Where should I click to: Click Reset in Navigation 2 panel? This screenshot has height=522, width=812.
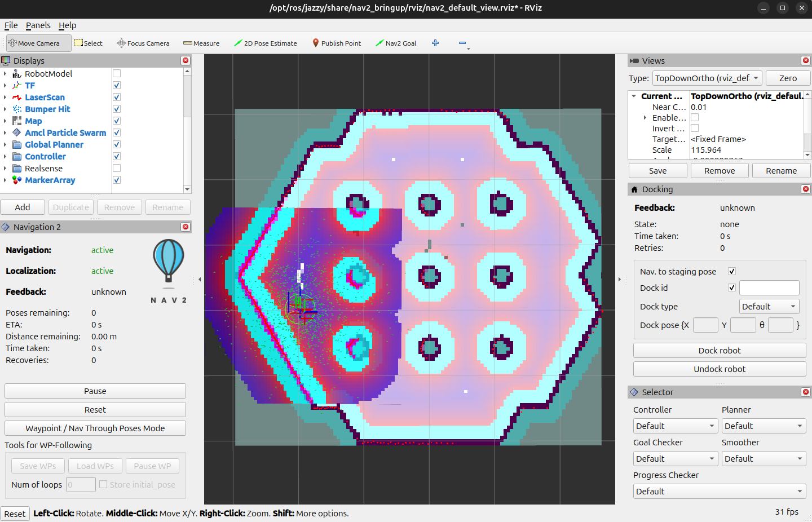[x=95, y=410]
